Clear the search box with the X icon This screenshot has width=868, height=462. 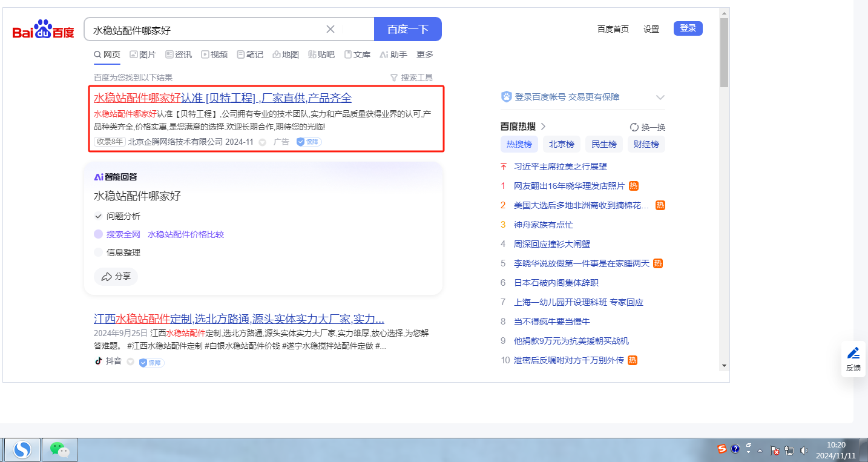click(330, 29)
